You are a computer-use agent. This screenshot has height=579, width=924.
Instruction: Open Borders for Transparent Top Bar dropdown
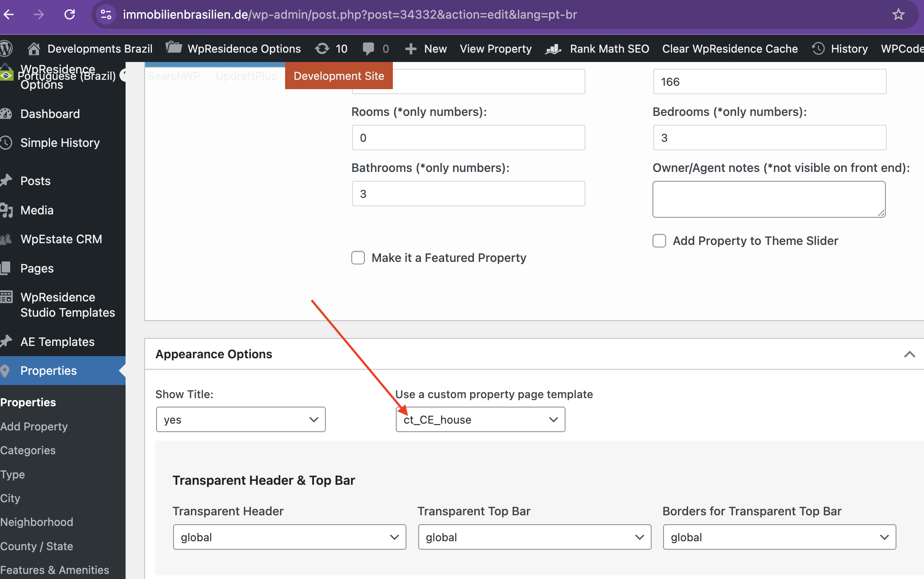coord(779,537)
